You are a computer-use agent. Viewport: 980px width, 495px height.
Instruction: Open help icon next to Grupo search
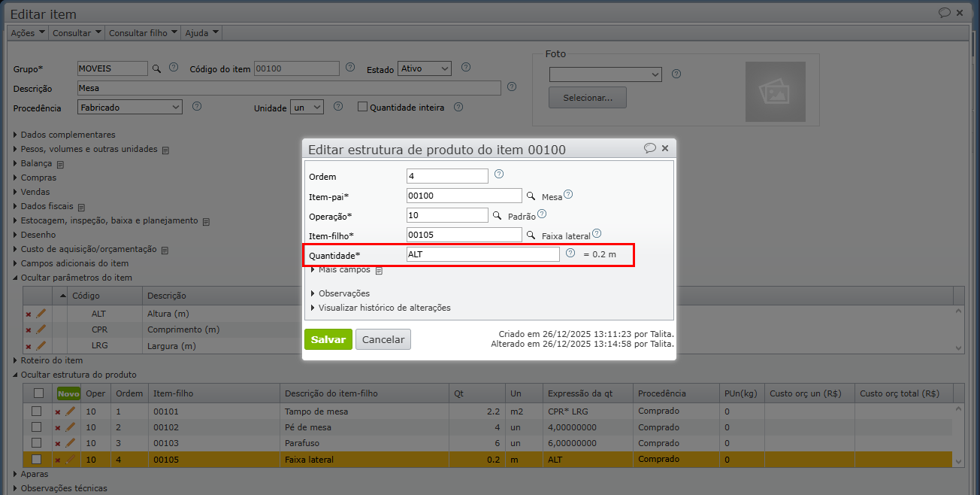tap(174, 67)
